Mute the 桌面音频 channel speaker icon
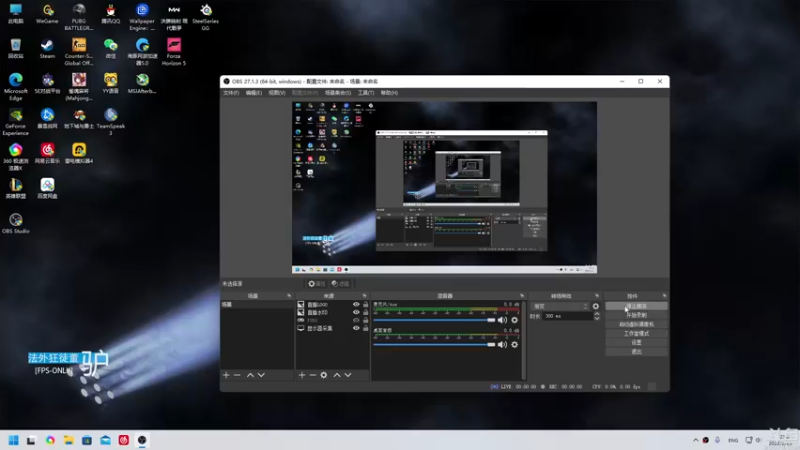This screenshot has width=800, height=450. coord(502,344)
